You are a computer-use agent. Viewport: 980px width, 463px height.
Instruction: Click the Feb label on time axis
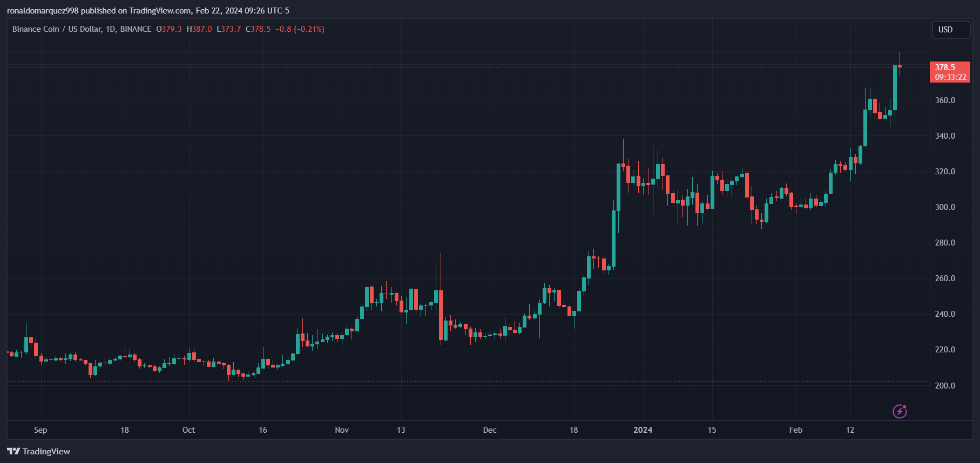coord(796,430)
